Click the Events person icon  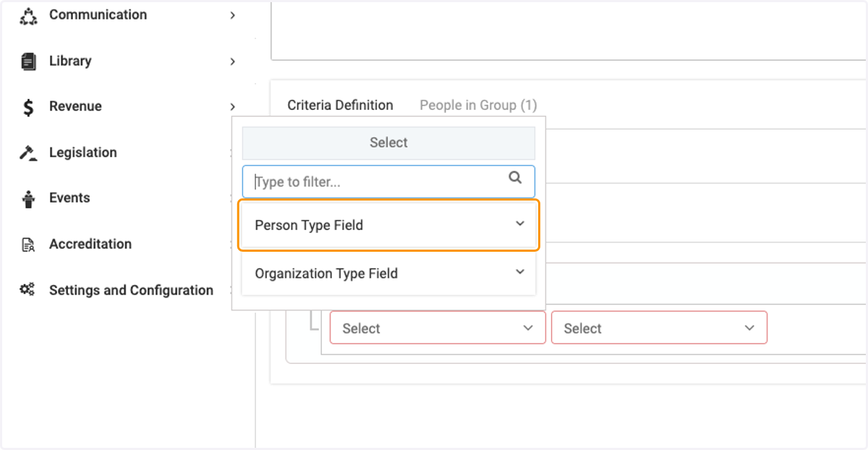[x=28, y=199]
